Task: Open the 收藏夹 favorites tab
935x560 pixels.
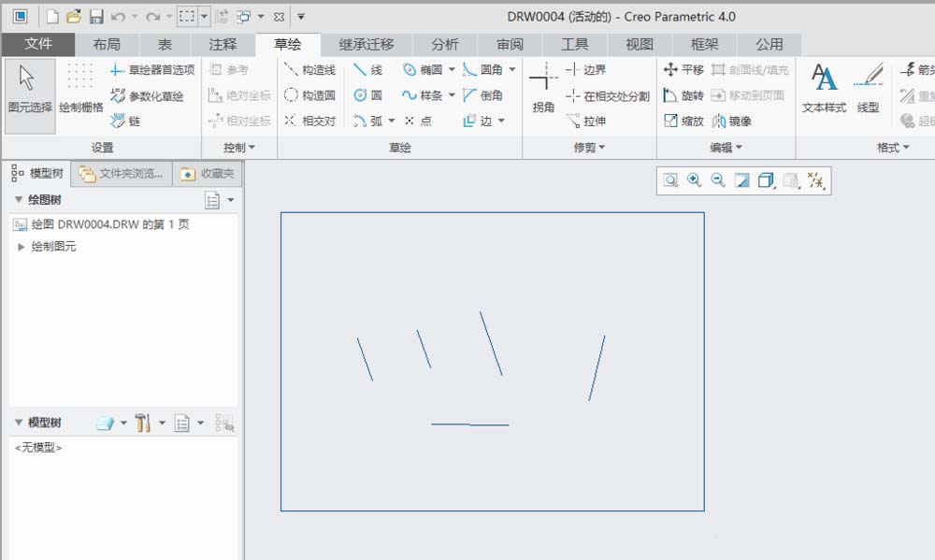Action: [208, 174]
